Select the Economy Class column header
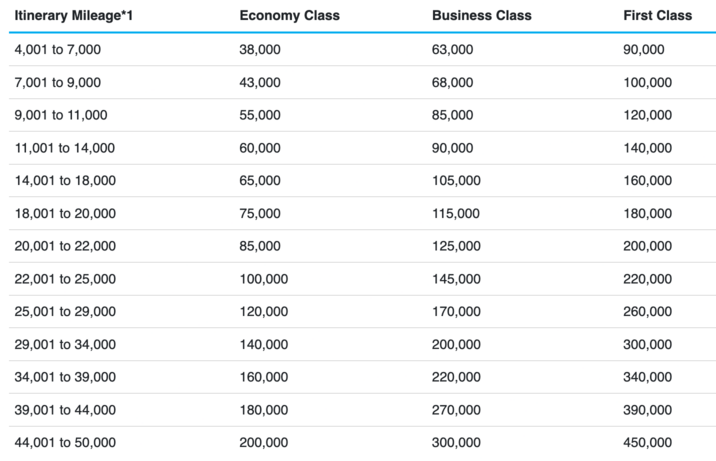Screen dimensions: 716x461 point(289,16)
